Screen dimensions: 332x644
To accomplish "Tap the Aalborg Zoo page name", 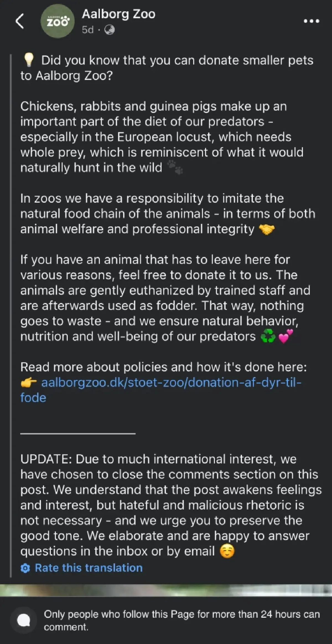I will (118, 14).
